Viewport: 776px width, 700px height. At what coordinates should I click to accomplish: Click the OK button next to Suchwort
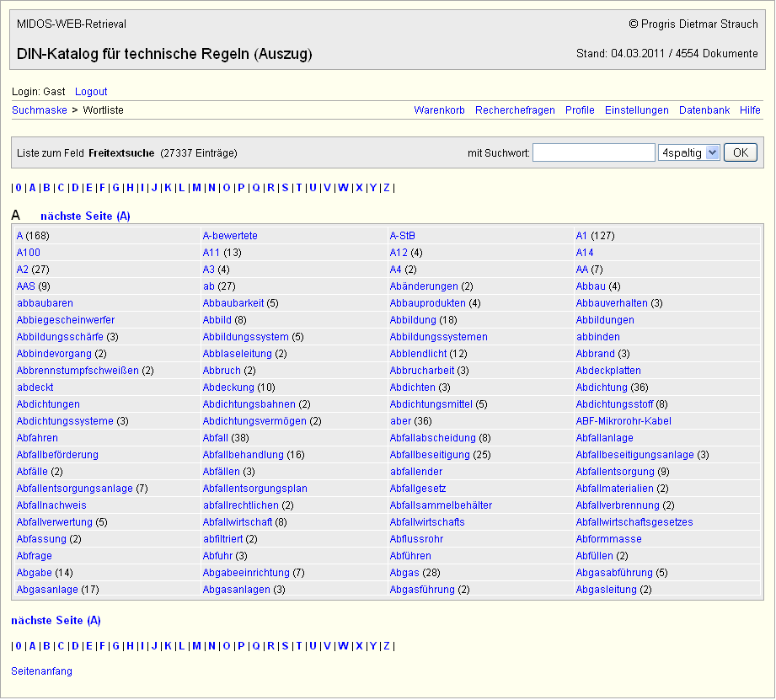[x=740, y=152]
